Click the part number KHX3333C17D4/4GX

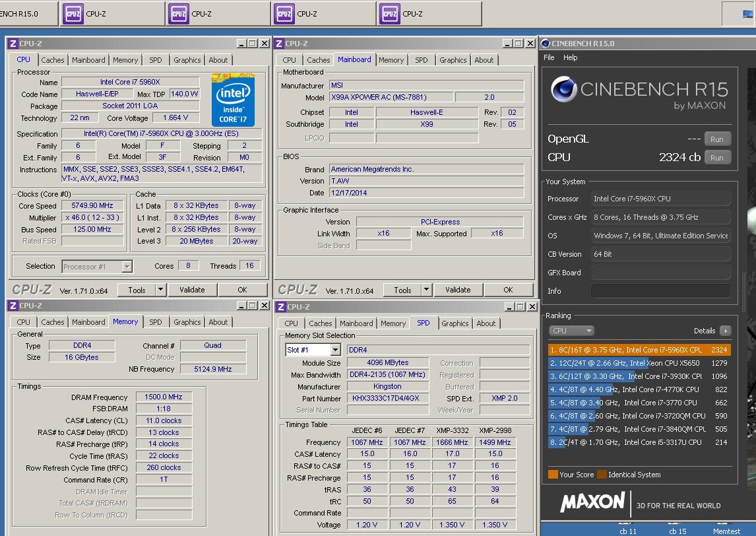(388, 398)
